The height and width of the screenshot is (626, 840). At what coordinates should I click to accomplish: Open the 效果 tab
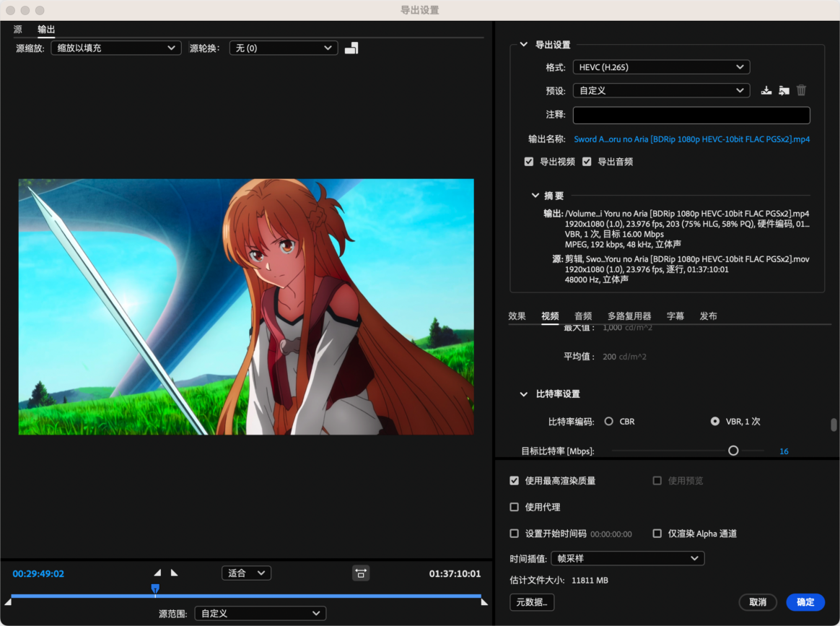click(x=517, y=316)
